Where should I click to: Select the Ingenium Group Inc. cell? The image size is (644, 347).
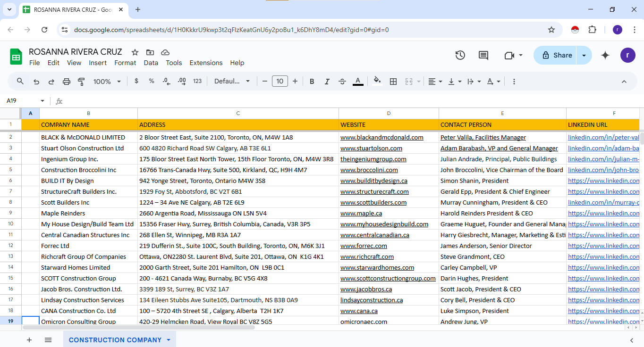(88, 159)
